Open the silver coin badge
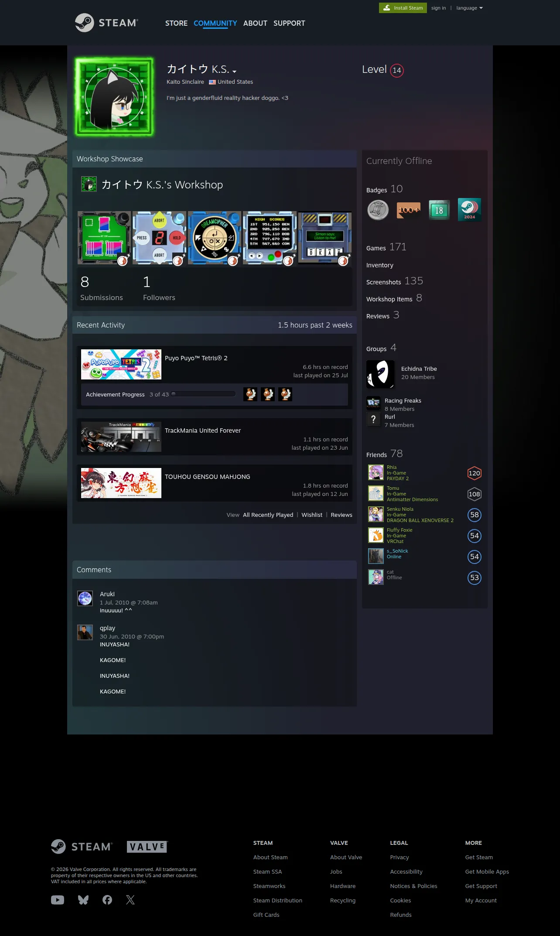This screenshot has height=936, width=560. coord(378,210)
